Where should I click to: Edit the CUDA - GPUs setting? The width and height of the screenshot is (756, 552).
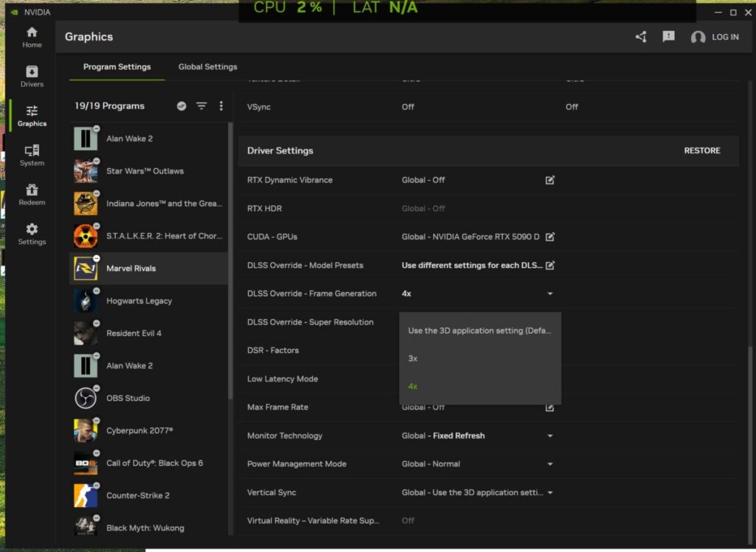point(549,237)
